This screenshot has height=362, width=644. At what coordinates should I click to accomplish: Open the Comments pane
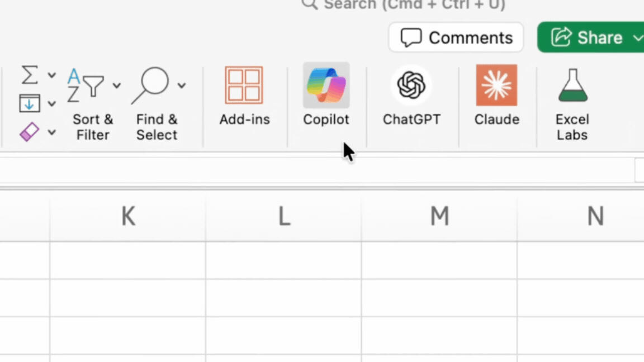[x=456, y=37]
